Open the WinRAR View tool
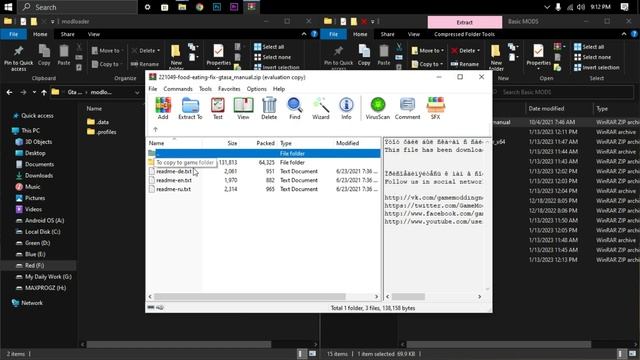The height and width of the screenshot is (360, 640). click(x=243, y=108)
